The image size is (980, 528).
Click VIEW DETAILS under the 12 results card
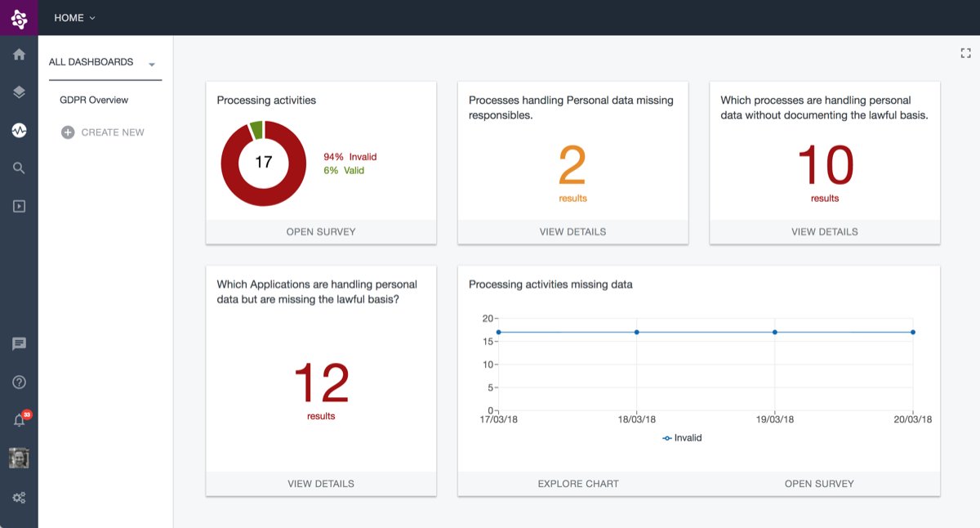321,483
